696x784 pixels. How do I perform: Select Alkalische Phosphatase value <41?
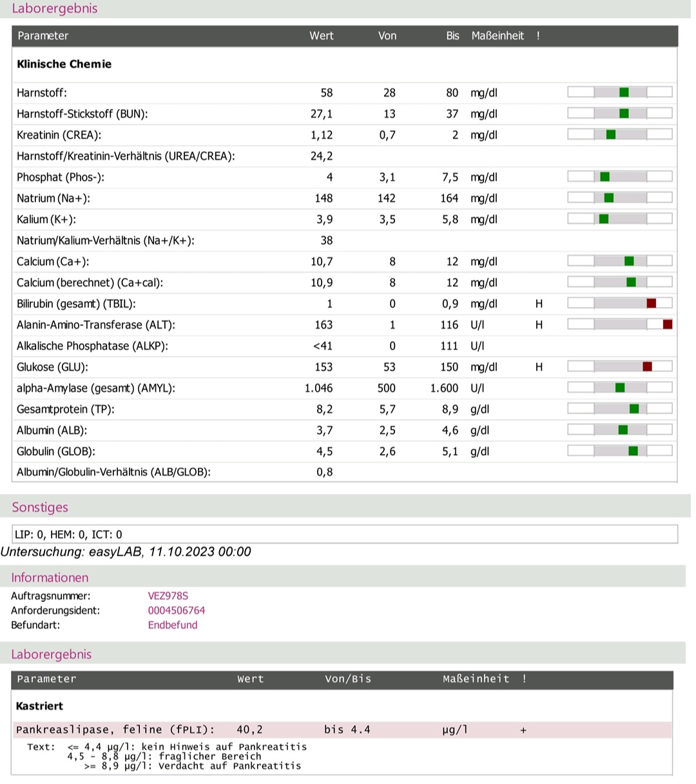pos(323,346)
